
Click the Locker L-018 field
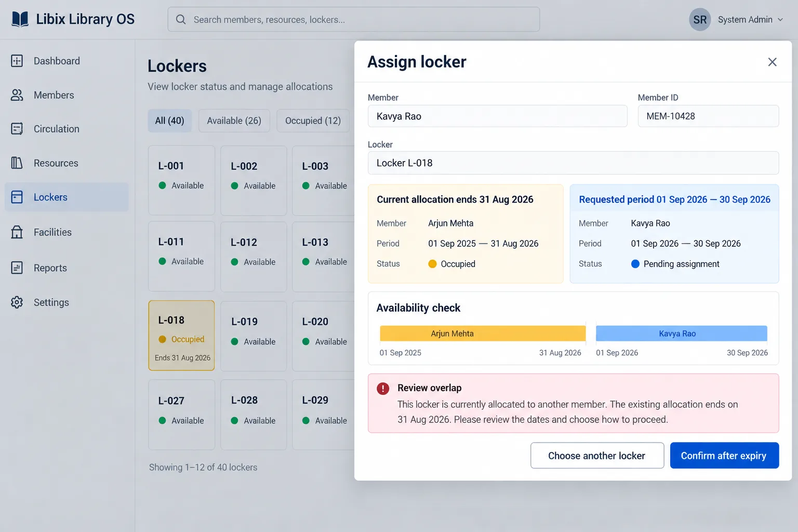(573, 163)
